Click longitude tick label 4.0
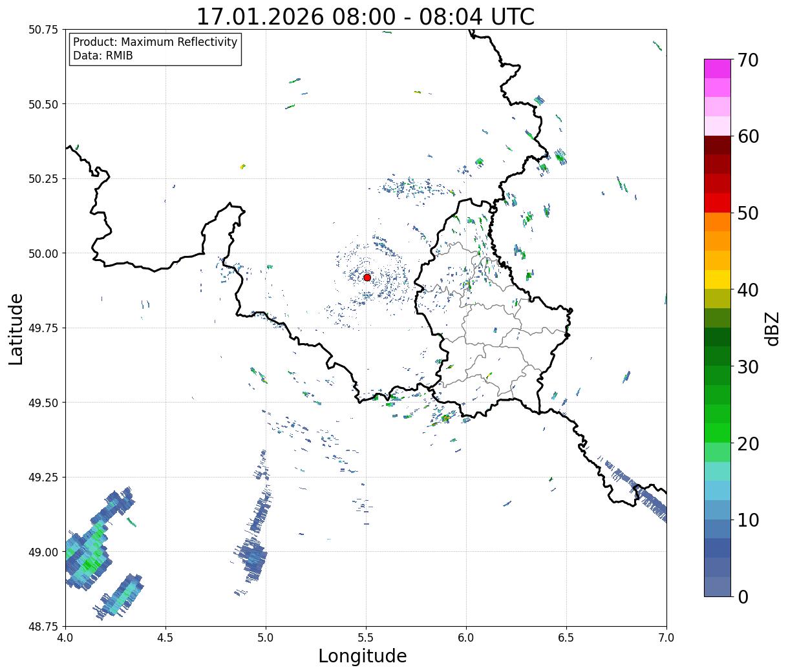Image resolution: width=788 pixels, height=672 pixels. [65, 638]
